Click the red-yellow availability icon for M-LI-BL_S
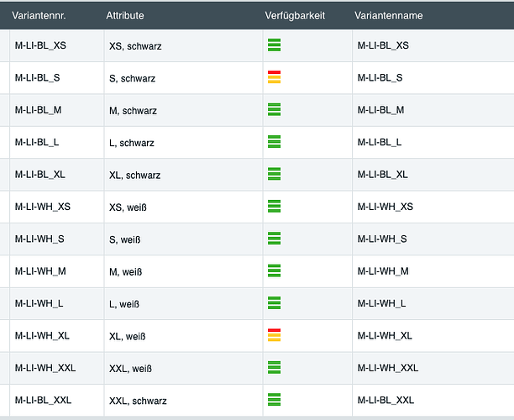The width and height of the screenshot is (514, 420). point(274,77)
